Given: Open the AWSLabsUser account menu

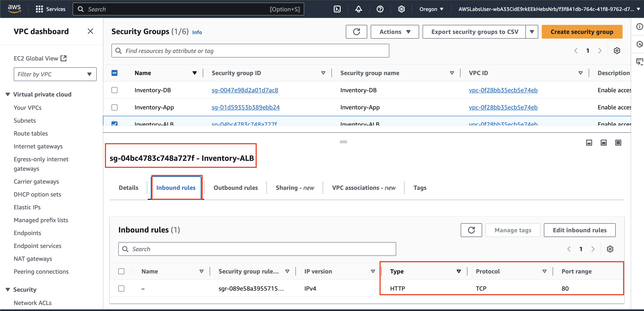Looking at the screenshot, I should [549, 9].
